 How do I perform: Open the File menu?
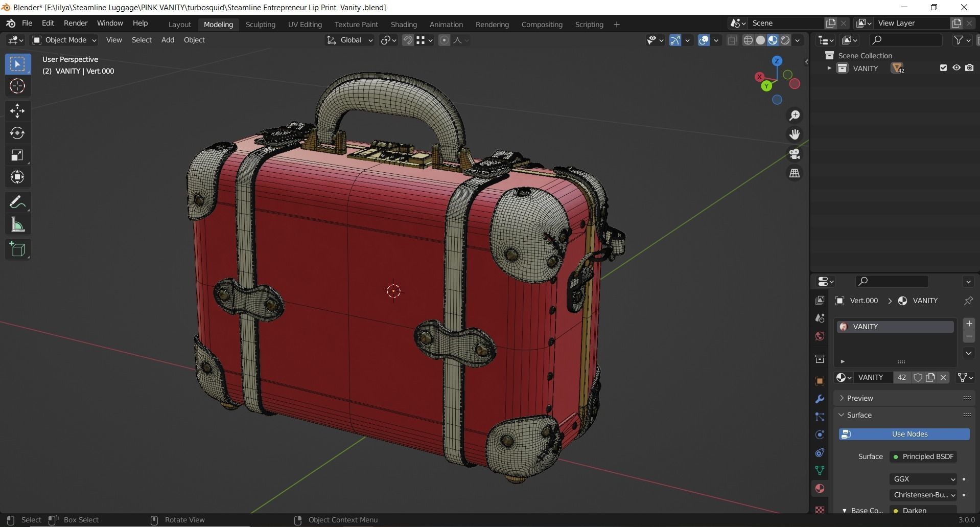coord(27,23)
